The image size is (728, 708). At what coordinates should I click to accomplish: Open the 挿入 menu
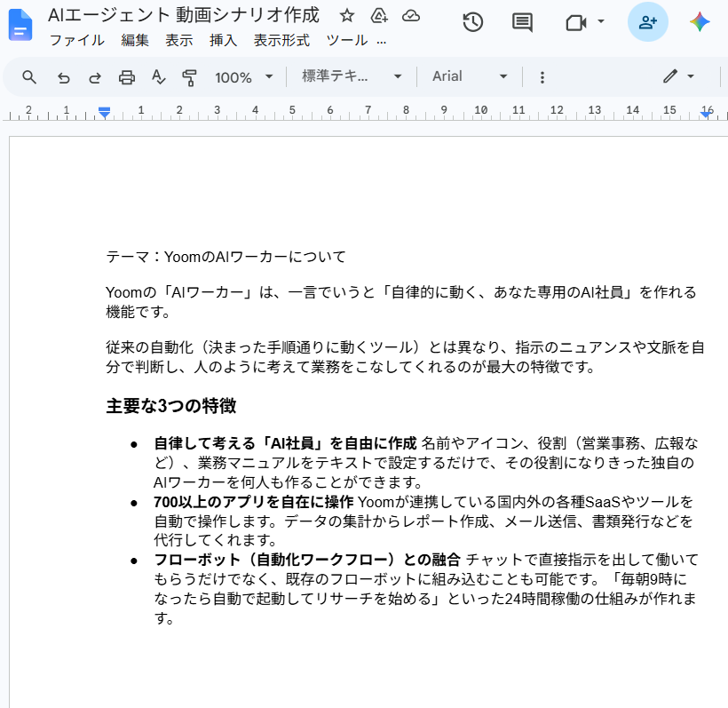click(x=223, y=41)
